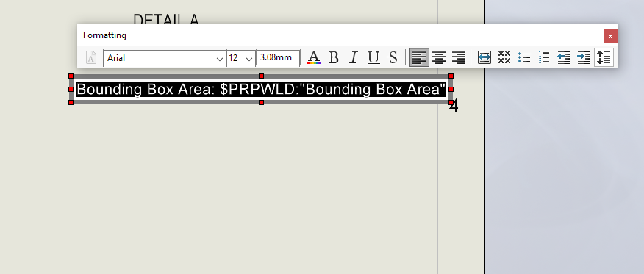The width and height of the screenshot is (644, 274).
Task: Click the Fit Text icon
Action: (484, 57)
